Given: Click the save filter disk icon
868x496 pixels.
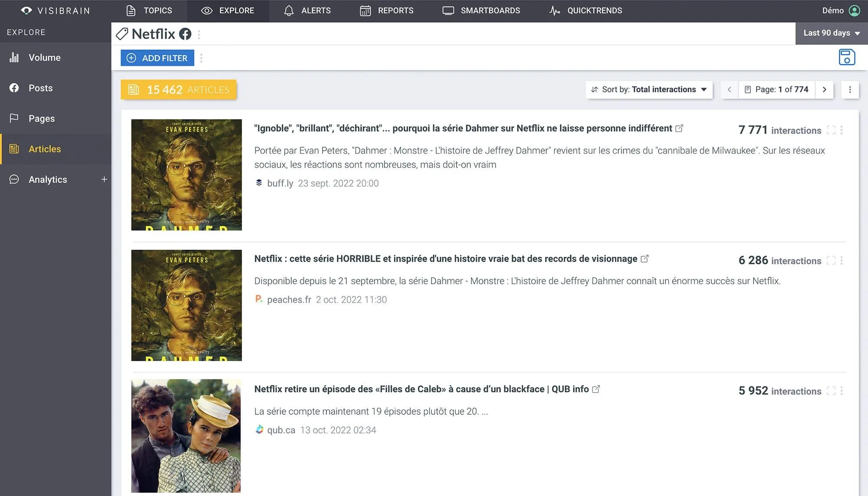Looking at the screenshot, I should pyautogui.click(x=847, y=57).
